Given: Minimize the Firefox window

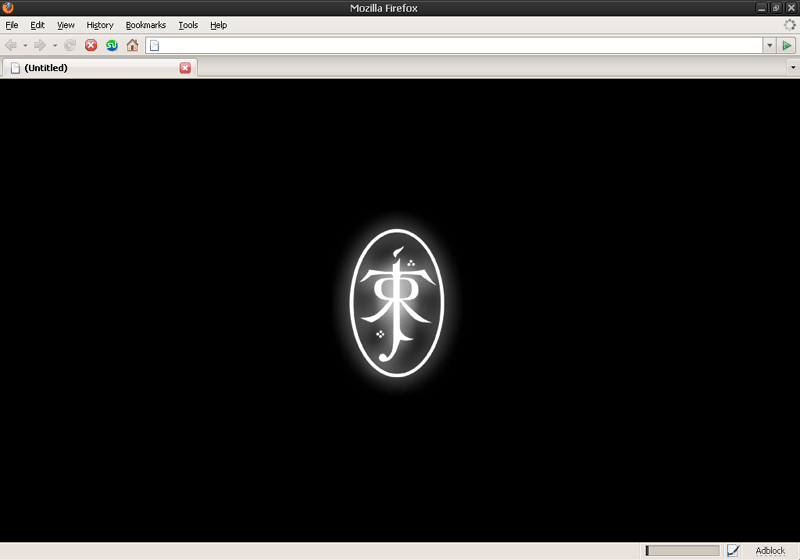Looking at the screenshot, I should (x=761, y=8).
